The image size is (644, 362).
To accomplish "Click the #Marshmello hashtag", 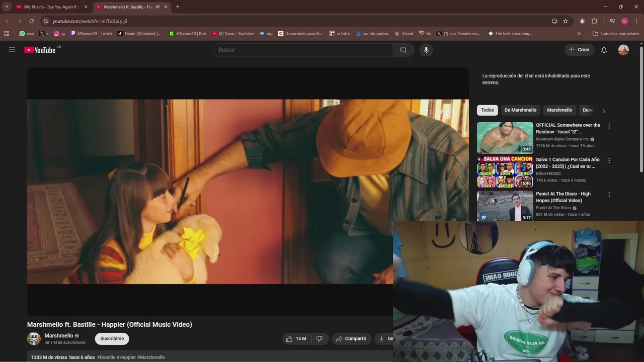I will pos(151,357).
